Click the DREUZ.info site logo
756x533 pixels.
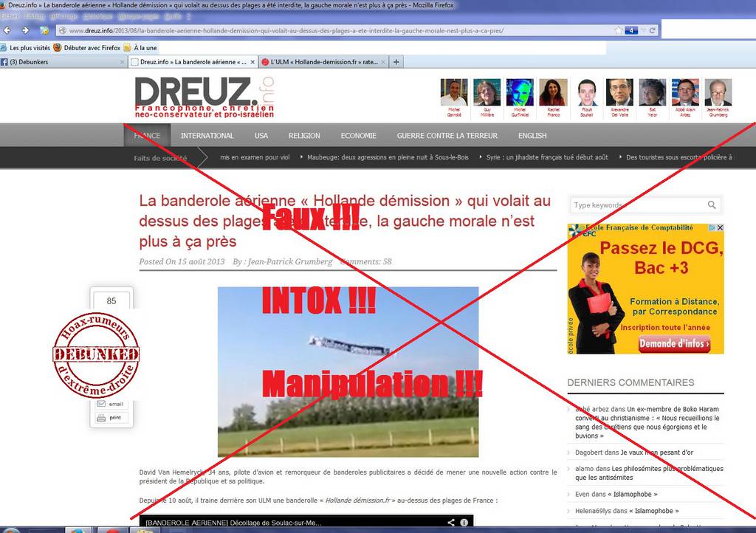coord(205,97)
